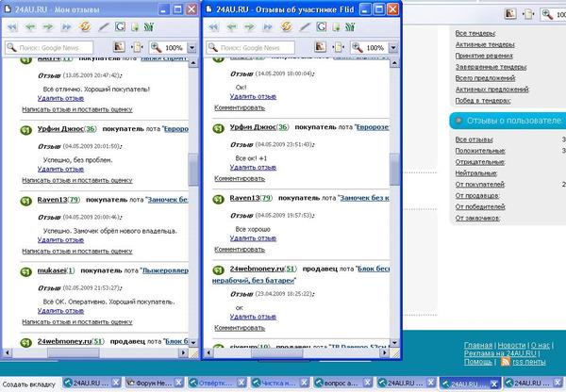
Task: Open the Помощь footer link
Action: click(x=478, y=362)
